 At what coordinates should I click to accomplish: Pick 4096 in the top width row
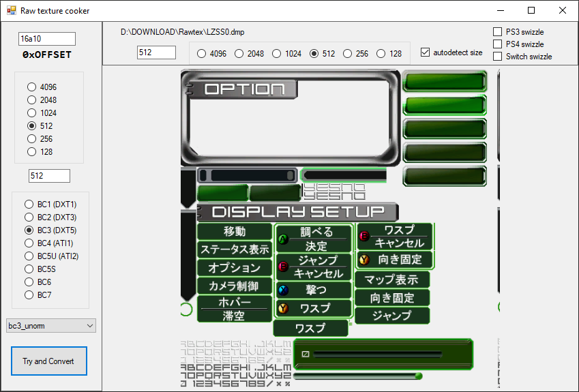click(203, 54)
